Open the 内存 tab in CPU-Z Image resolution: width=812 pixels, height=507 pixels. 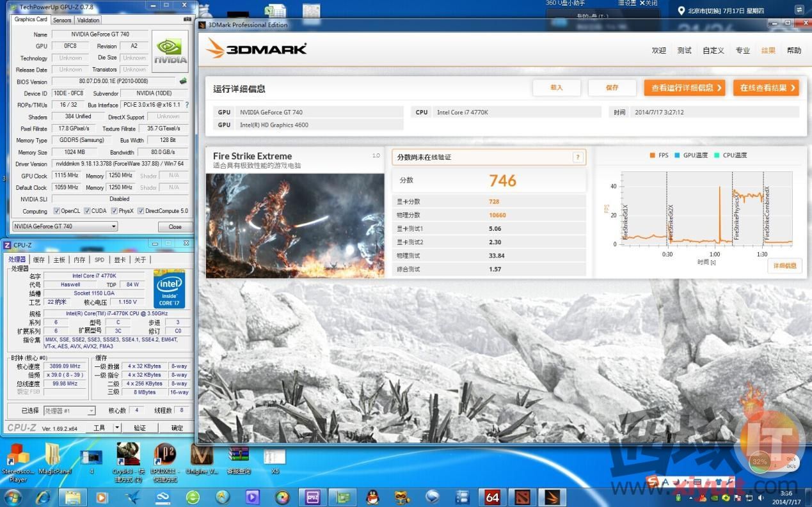[x=79, y=260]
